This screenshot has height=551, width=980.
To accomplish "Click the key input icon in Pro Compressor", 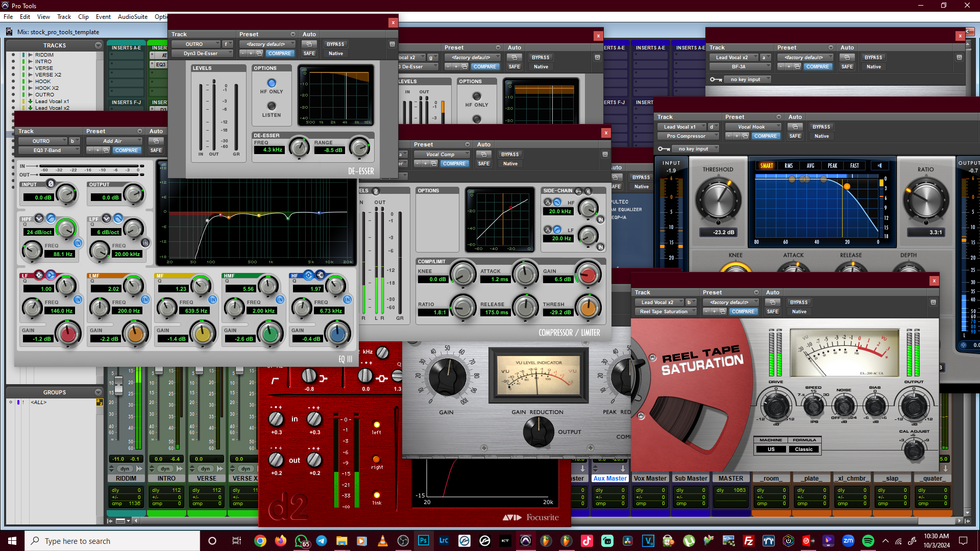I will (x=664, y=149).
